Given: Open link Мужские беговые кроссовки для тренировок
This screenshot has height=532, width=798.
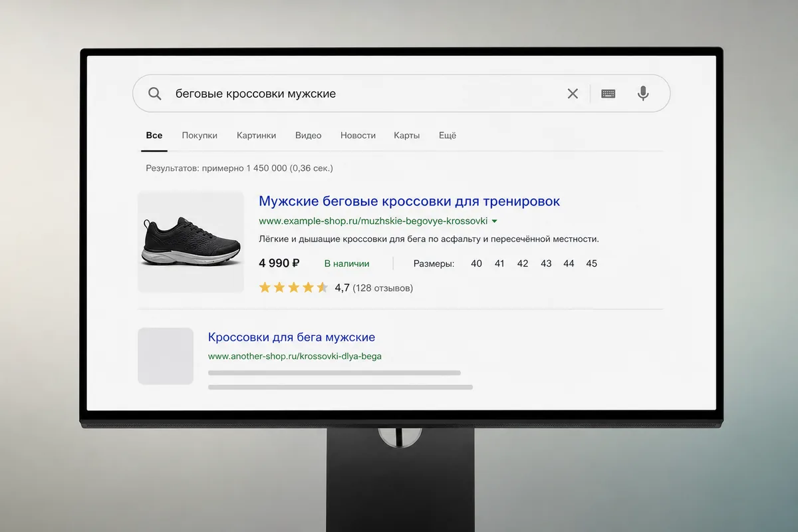Looking at the screenshot, I should point(410,201).
